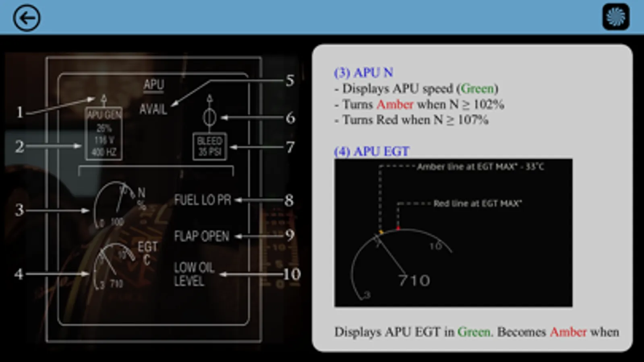Click the 710 EGT value in illustration
Screen dimensions: 644x362
pyautogui.click(x=414, y=280)
